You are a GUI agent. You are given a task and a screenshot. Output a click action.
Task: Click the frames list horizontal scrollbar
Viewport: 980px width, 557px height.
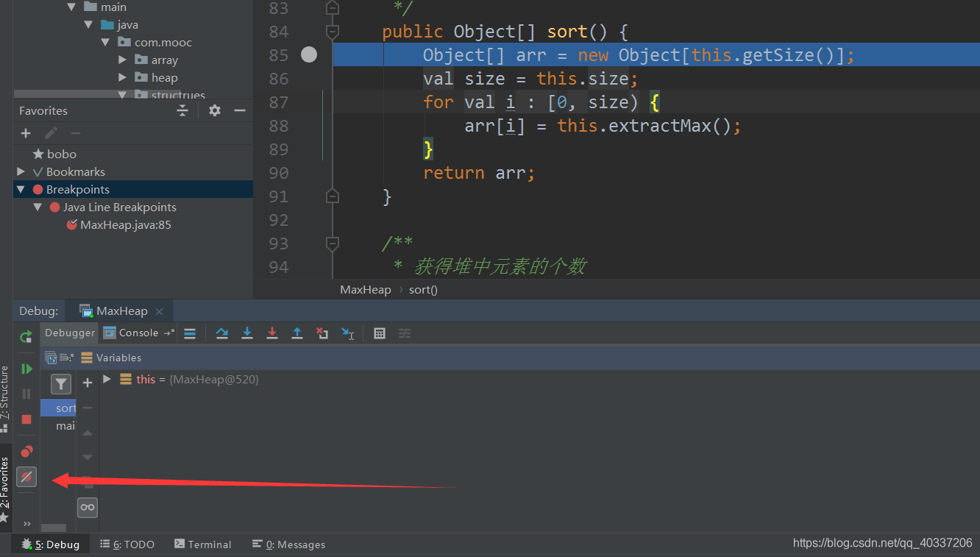pos(54,528)
